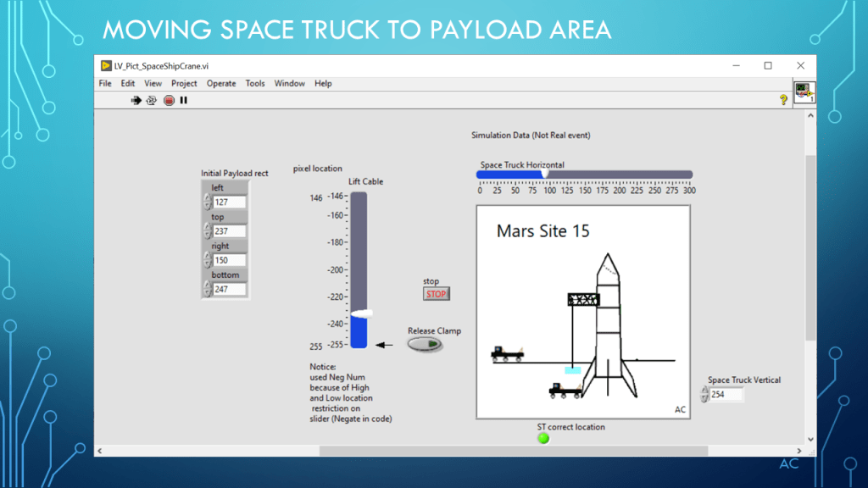Screen dimensions: 868x488
Task: Click the Run arrow toolbar icon
Action: pos(136,100)
